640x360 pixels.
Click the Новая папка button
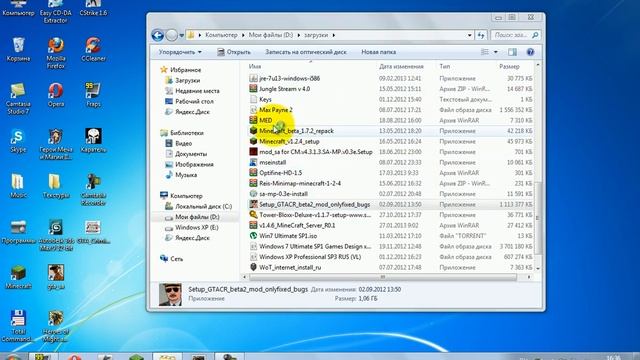click(378, 52)
